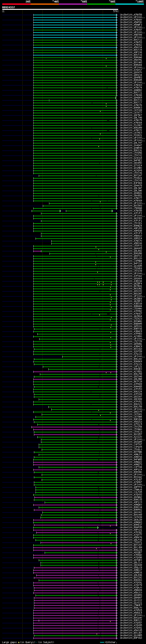Select the UniRef100_A7PPB2 label
Screen dimensions: 146x644
point(131,311)
